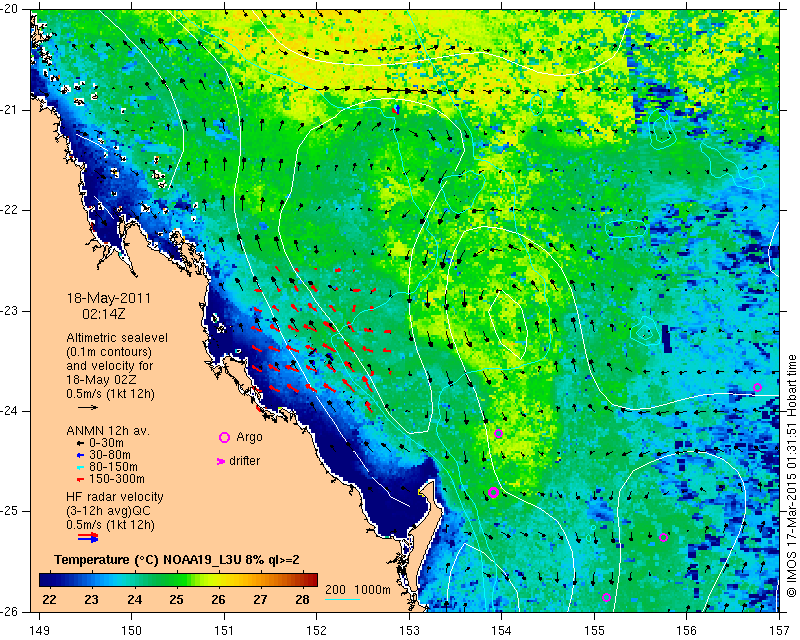Click the '200 1000m' bathymetry label
Image resolution: width=800 pixels, height=640 pixels.
click(x=358, y=589)
